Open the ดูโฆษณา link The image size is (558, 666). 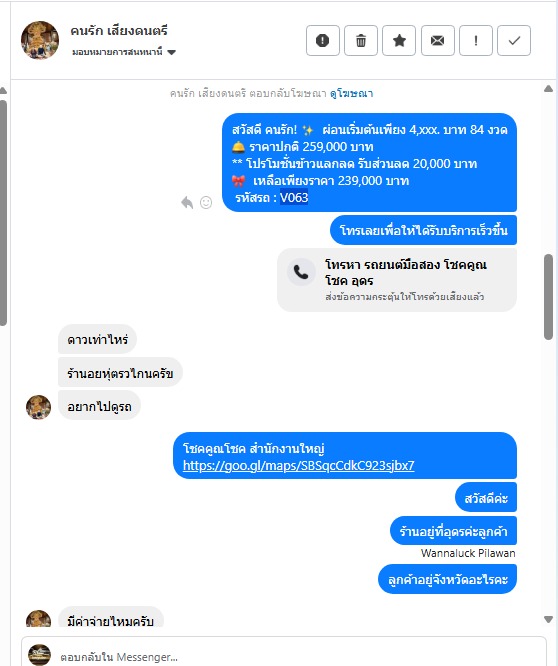coord(352,93)
